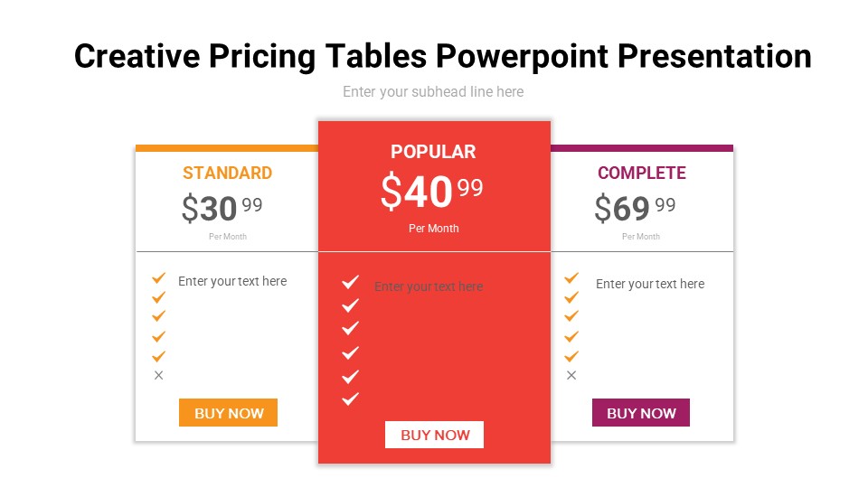Click the $40.99 price in Popular
Viewport: 868px width, 488px height.
pos(431,191)
